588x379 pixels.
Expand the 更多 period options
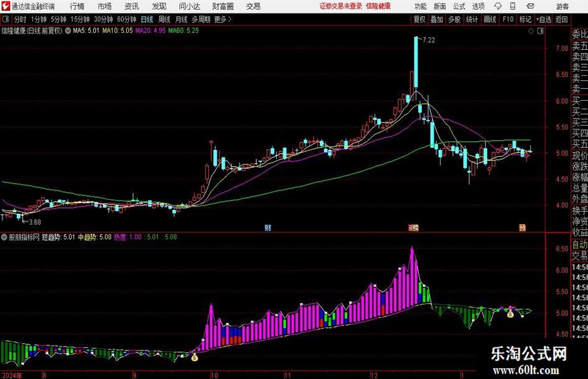pos(223,19)
